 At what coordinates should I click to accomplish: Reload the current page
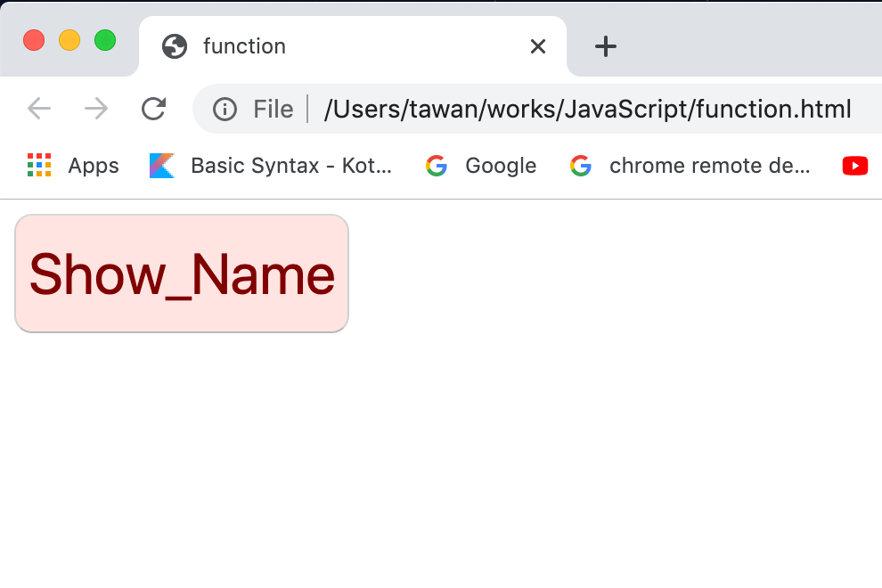pos(153,109)
